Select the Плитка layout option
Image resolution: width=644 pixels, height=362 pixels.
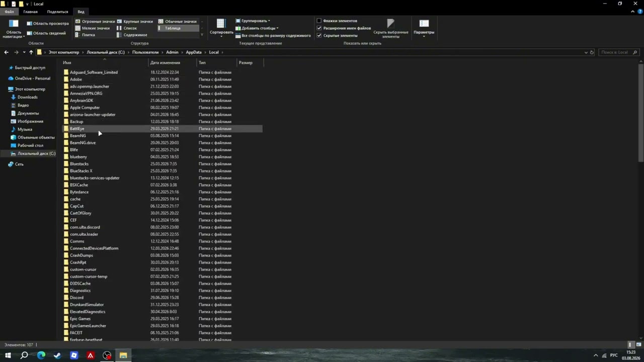click(85, 35)
